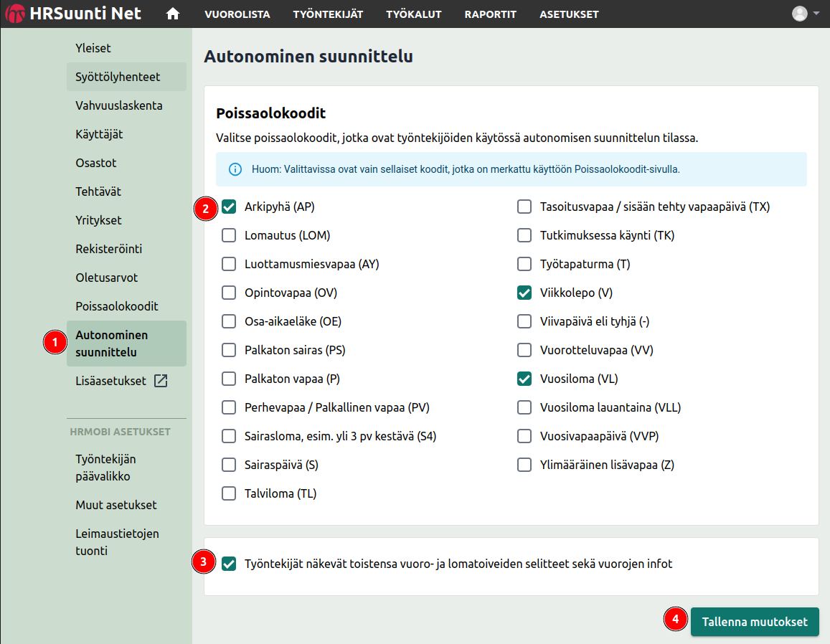The height and width of the screenshot is (644, 830).
Task: Open Oletusarvot settings
Action: [126, 278]
